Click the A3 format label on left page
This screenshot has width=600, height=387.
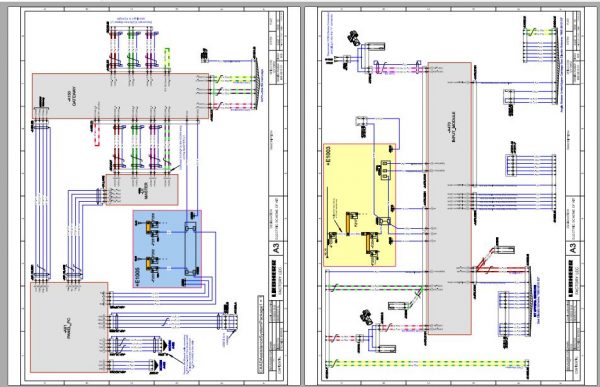pos(276,248)
